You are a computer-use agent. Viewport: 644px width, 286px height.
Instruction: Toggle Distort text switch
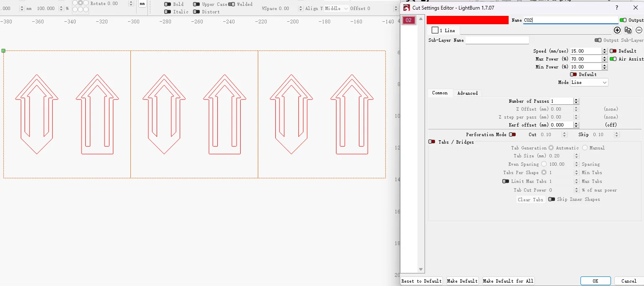coord(196,12)
